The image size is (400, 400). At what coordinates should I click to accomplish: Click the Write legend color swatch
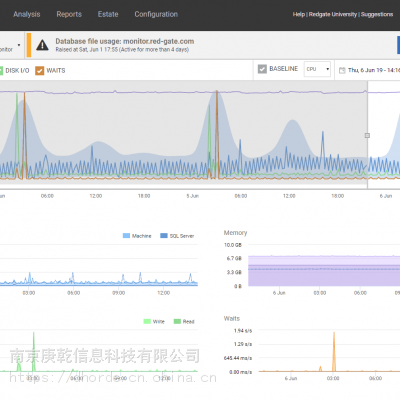point(147,321)
